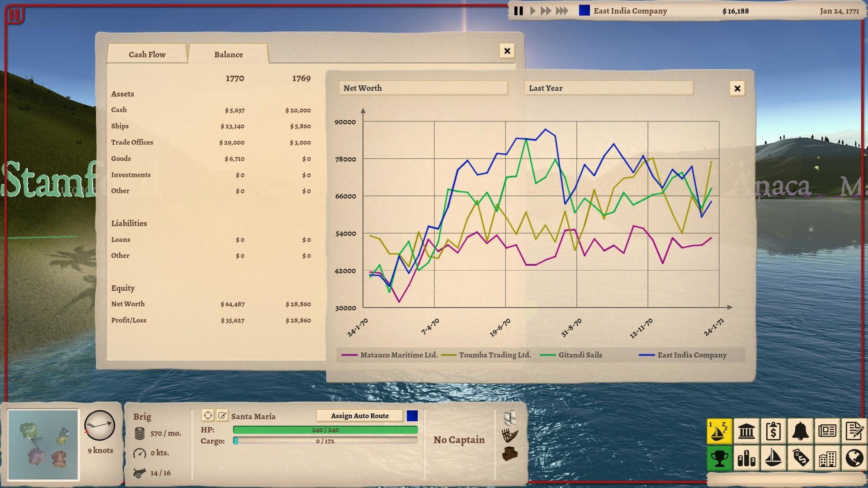
Task: Click the company funds $16,188
Action: tap(735, 11)
